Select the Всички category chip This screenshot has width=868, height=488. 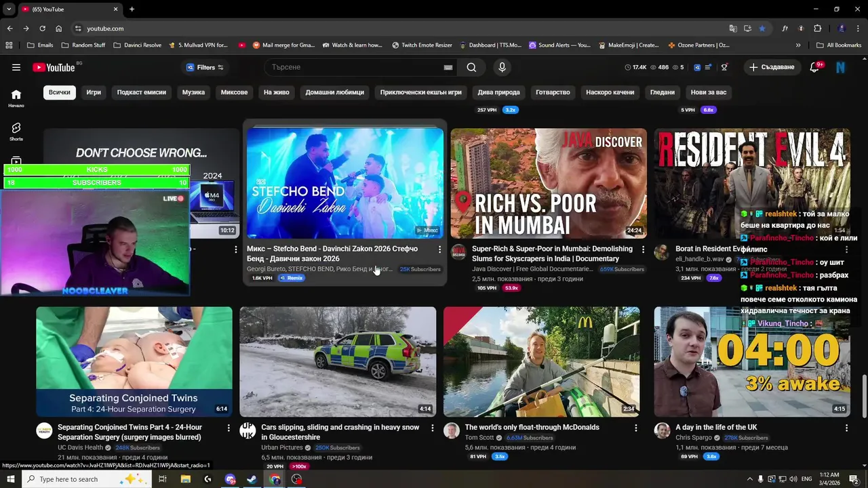59,92
